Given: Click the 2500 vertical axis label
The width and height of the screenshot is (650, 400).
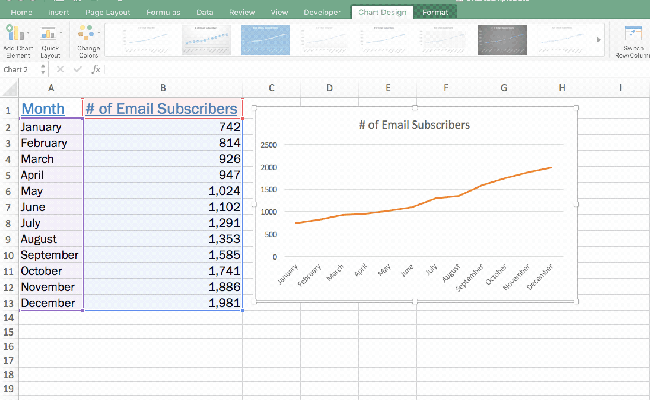Looking at the screenshot, I should pos(269,145).
